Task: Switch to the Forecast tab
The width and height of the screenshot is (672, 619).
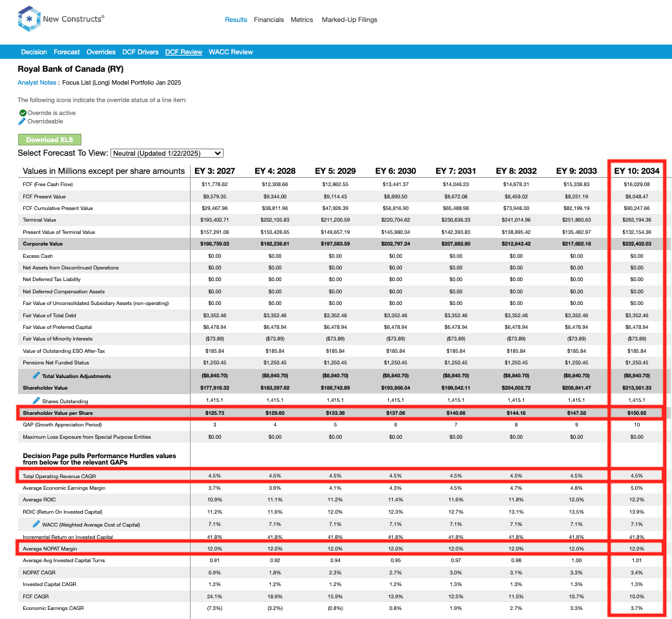Action: point(67,52)
